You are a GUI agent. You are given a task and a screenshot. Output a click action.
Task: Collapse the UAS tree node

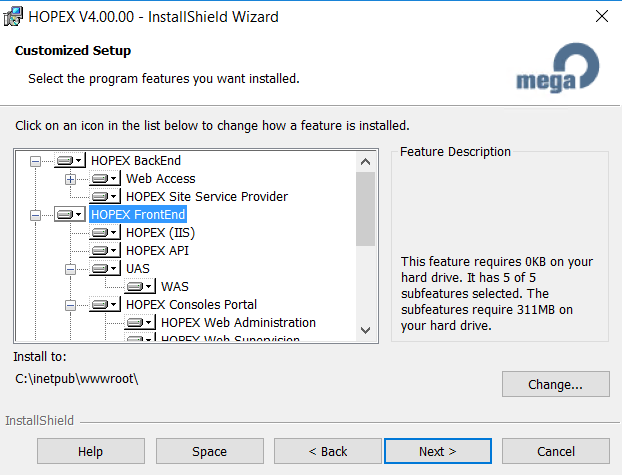[x=71, y=268]
